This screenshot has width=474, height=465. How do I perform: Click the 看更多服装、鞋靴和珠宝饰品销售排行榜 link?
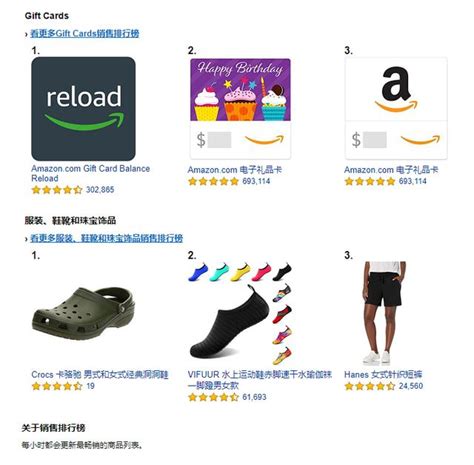pyautogui.click(x=107, y=238)
